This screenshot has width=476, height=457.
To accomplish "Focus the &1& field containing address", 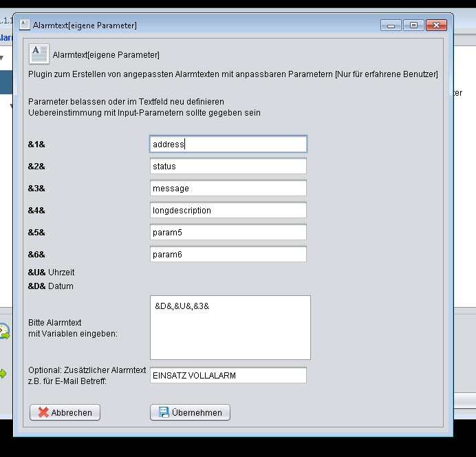I will 228,144.
